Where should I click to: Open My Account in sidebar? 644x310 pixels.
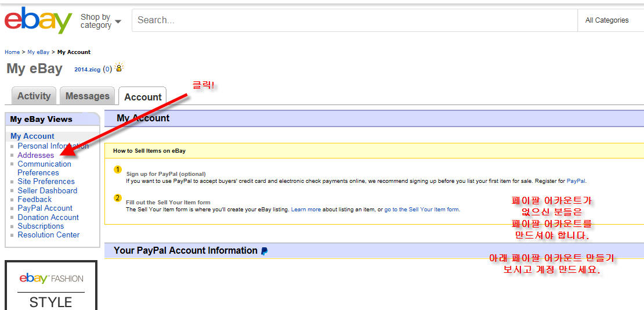point(32,136)
